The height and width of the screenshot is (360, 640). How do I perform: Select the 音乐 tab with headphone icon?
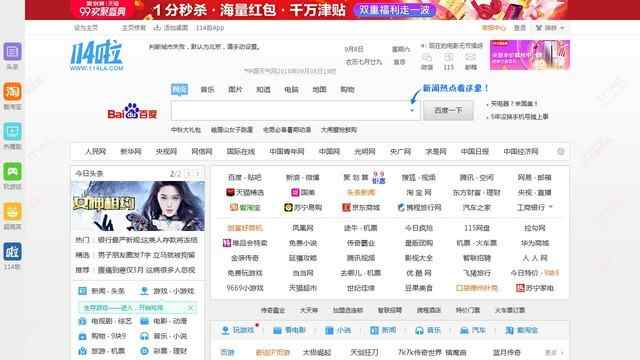427,330
